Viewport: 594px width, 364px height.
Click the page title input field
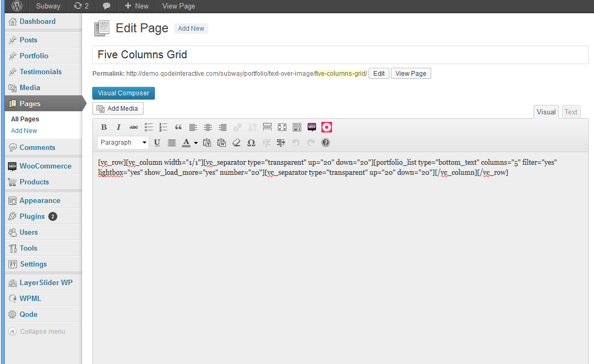(340, 55)
